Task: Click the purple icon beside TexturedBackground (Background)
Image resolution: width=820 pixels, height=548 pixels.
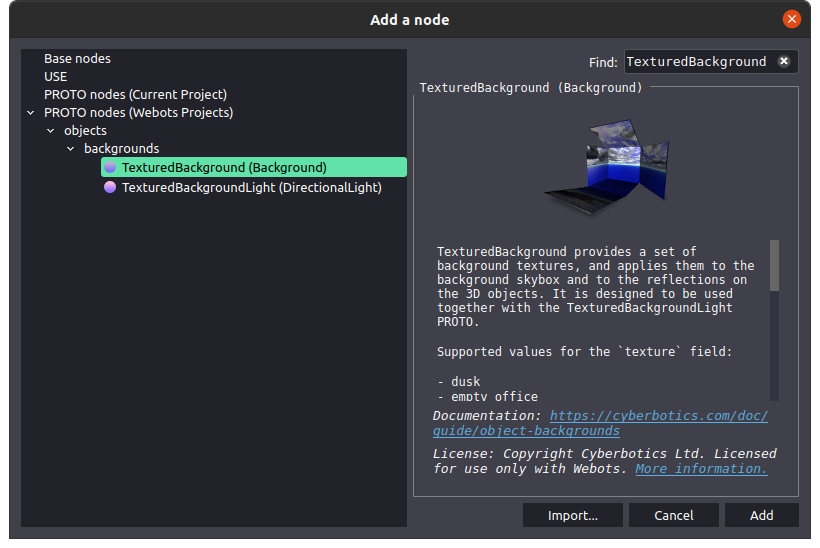Action: click(x=110, y=167)
